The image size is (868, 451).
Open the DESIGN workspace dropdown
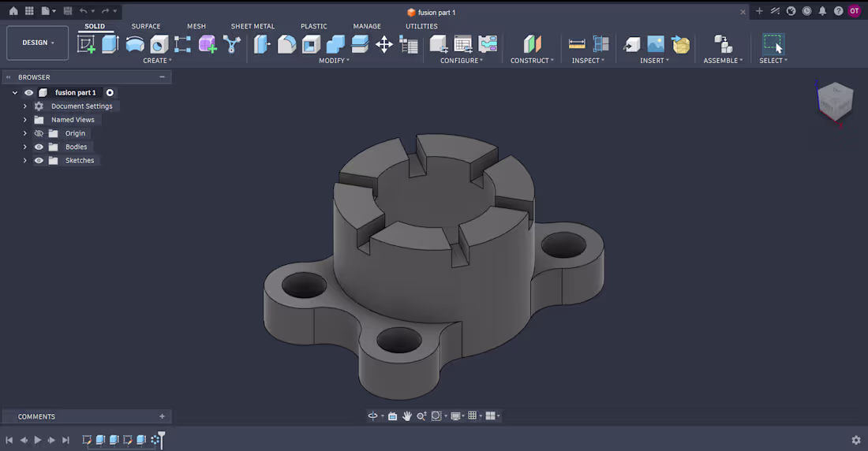pos(38,43)
